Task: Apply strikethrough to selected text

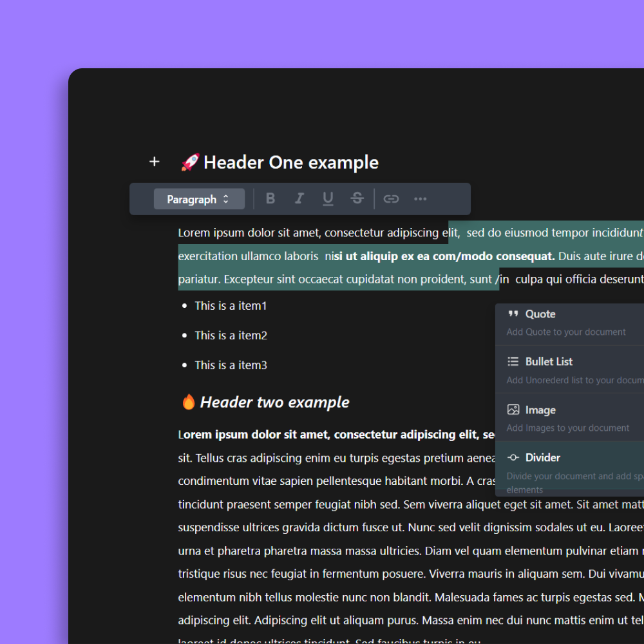Action: (357, 199)
